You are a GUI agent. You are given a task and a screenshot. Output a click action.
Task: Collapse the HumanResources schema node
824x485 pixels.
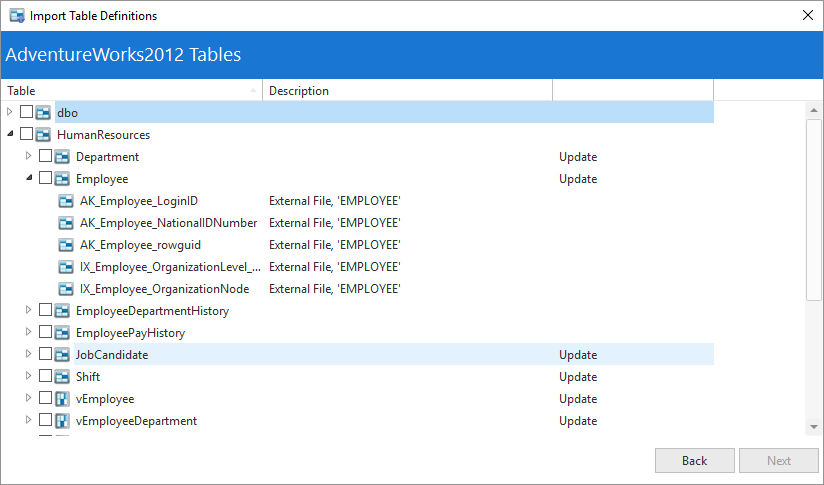(x=10, y=134)
